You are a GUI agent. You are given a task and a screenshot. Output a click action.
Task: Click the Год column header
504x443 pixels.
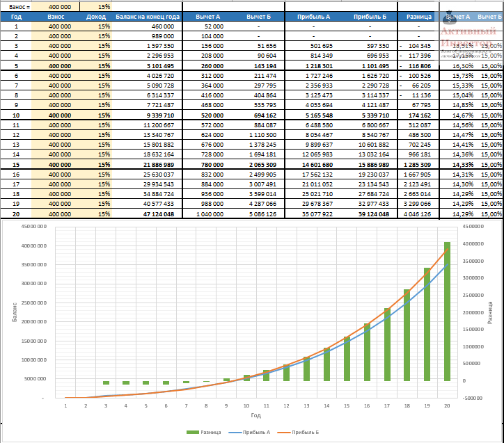click(x=16, y=17)
